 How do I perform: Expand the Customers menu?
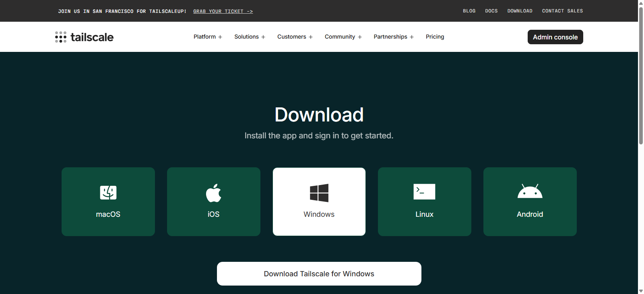click(295, 37)
